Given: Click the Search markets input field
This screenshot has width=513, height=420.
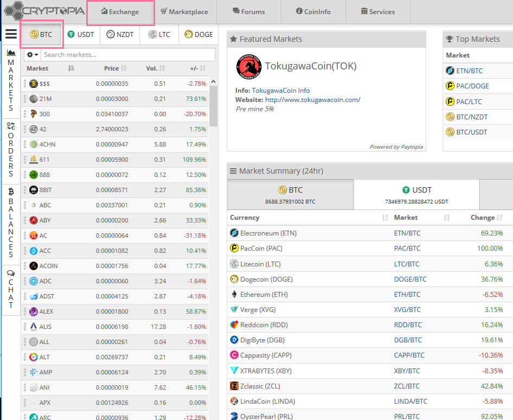Looking at the screenshot, I should [x=127, y=55].
